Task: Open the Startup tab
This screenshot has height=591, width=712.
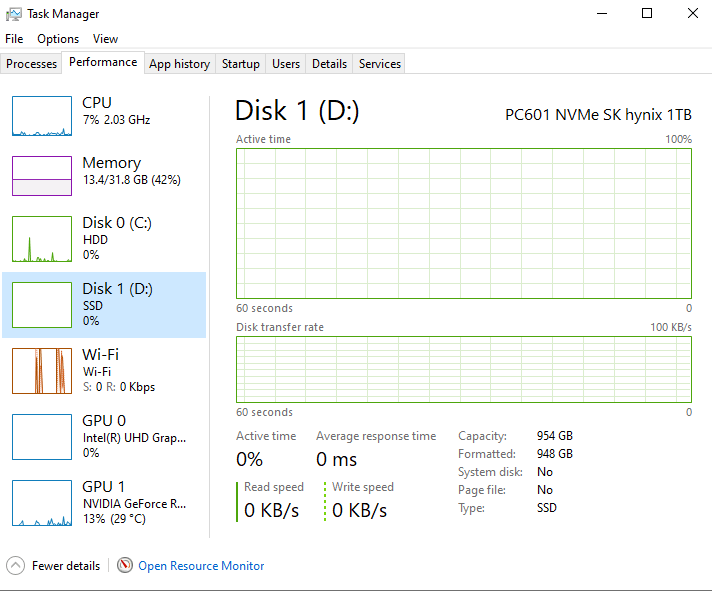Action: pyautogui.click(x=241, y=64)
